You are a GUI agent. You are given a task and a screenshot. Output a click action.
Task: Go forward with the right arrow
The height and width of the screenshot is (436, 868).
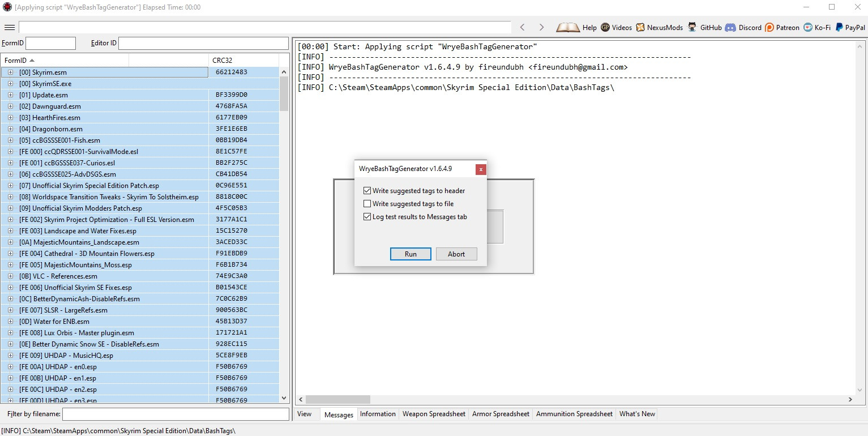(x=541, y=27)
